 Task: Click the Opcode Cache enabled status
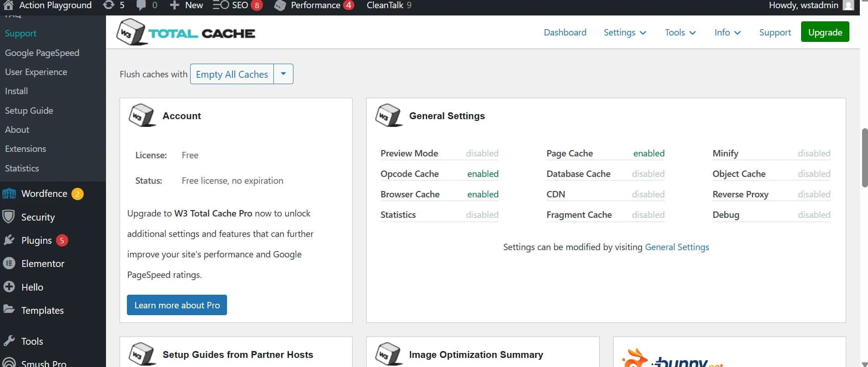[483, 174]
